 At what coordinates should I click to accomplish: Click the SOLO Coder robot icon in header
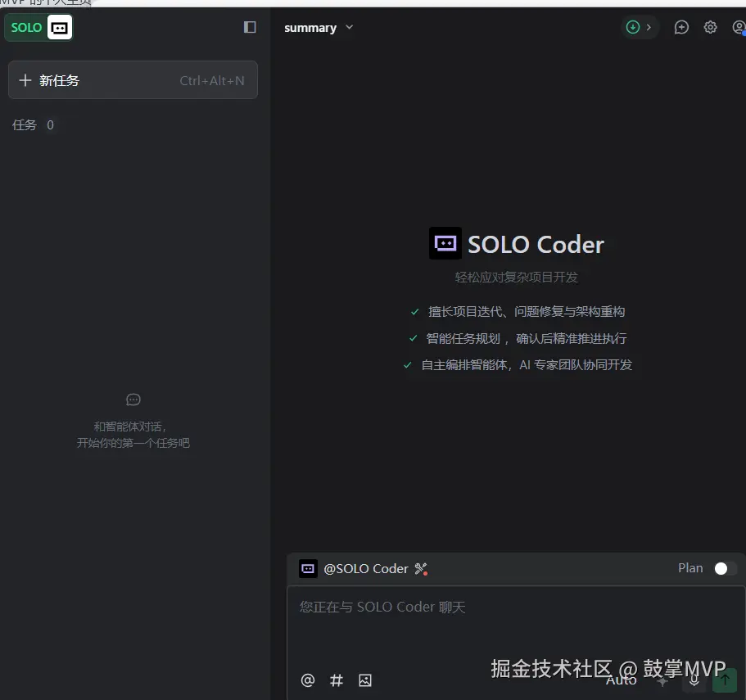[60, 28]
